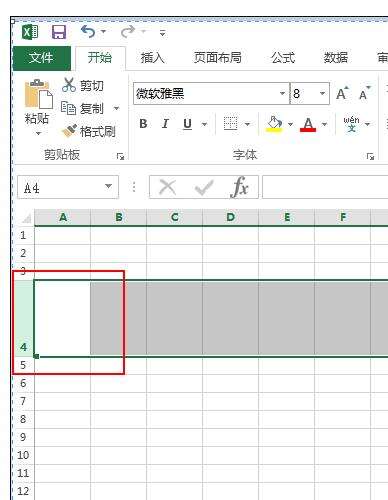
Task: Open underline style dropdown arrow
Action: point(204,124)
